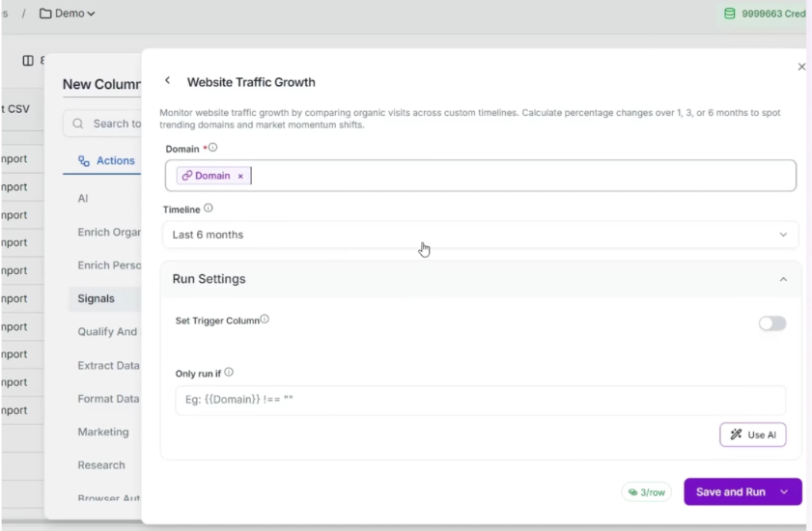Screen dimensions: 812x531
Task: Click the Search actions field
Action: point(102,124)
